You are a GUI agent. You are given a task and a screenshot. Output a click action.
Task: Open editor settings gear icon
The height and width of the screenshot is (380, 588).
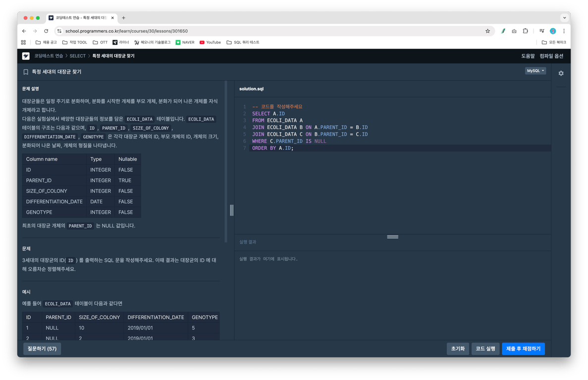pyautogui.click(x=561, y=73)
